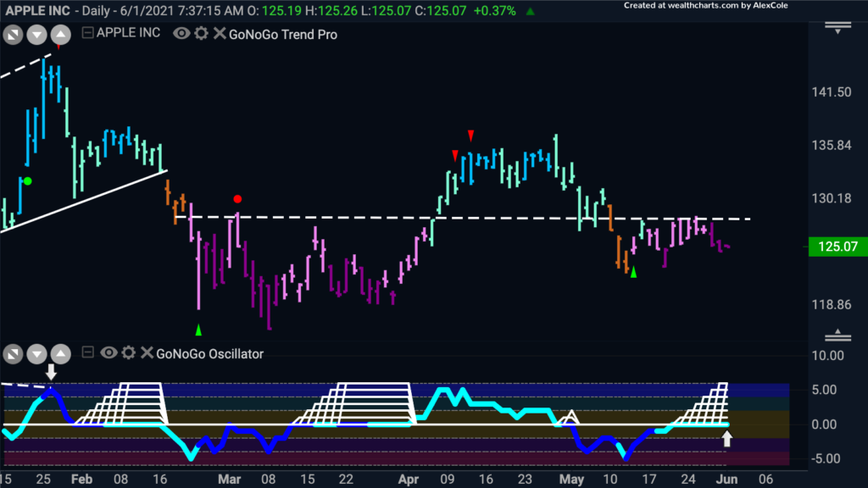Screen dimensions: 868x488
Task: Click the GoNoGo Trend Pro legend label
Action: (283, 35)
